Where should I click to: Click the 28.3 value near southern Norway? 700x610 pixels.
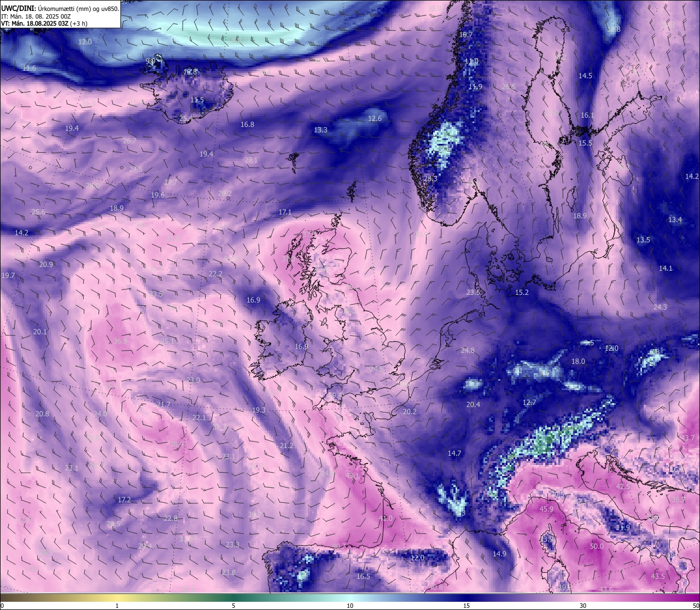click(x=430, y=179)
